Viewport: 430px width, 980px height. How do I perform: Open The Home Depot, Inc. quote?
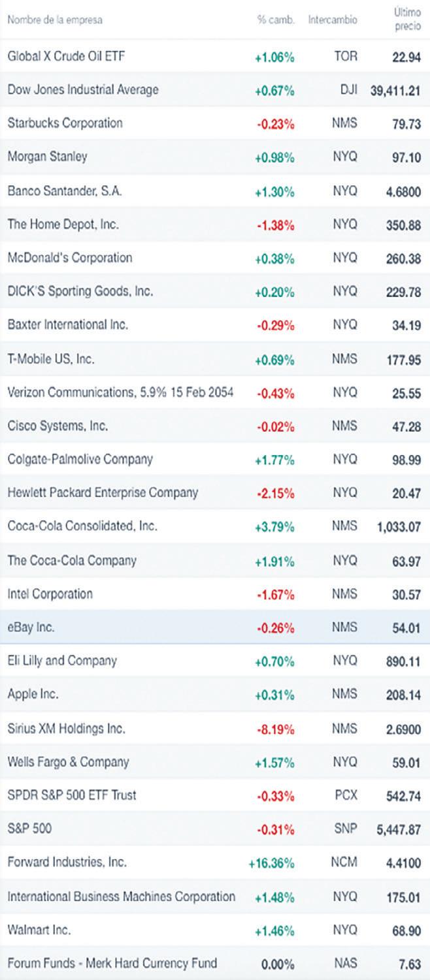[x=63, y=224]
